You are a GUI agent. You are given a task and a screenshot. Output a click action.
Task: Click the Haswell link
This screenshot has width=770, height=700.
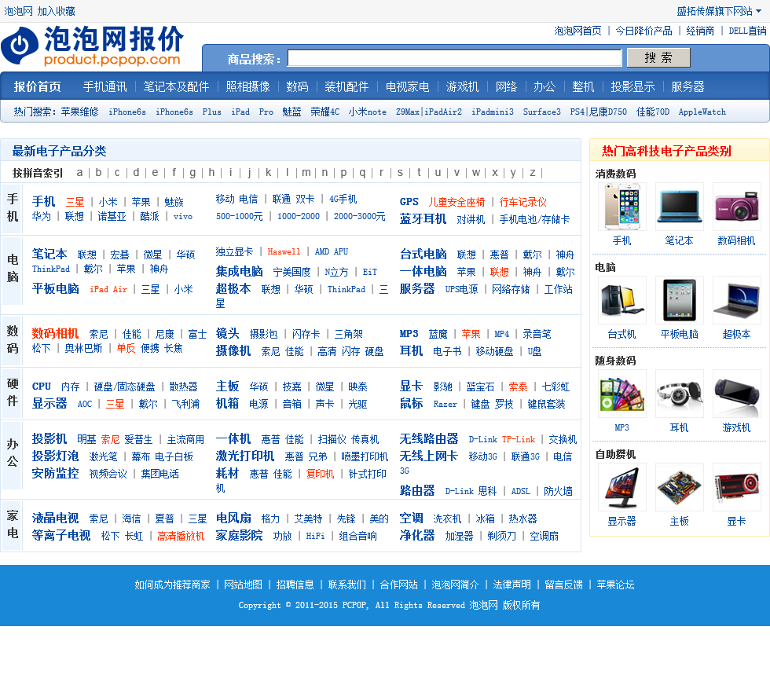284,251
